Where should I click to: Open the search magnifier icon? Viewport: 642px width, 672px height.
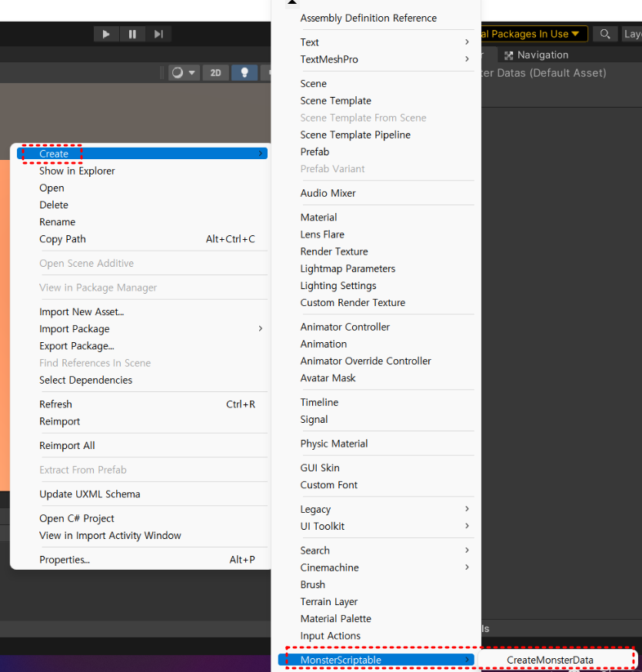[605, 34]
